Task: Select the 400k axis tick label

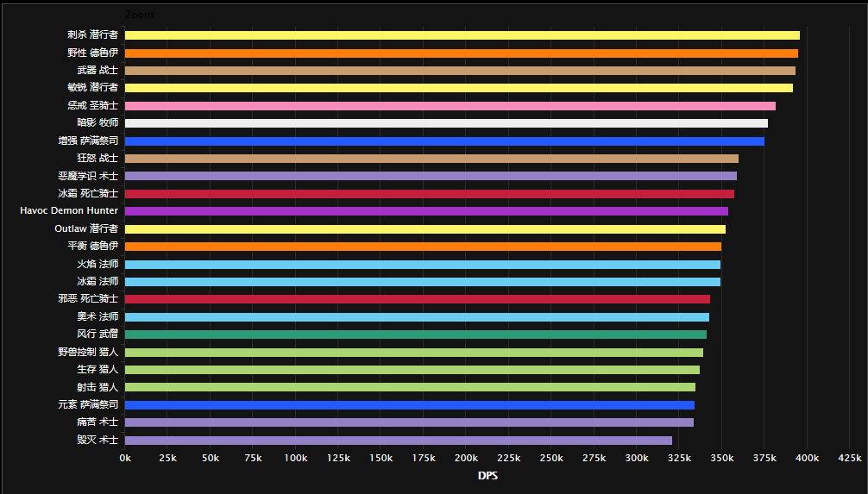Action: click(x=807, y=458)
